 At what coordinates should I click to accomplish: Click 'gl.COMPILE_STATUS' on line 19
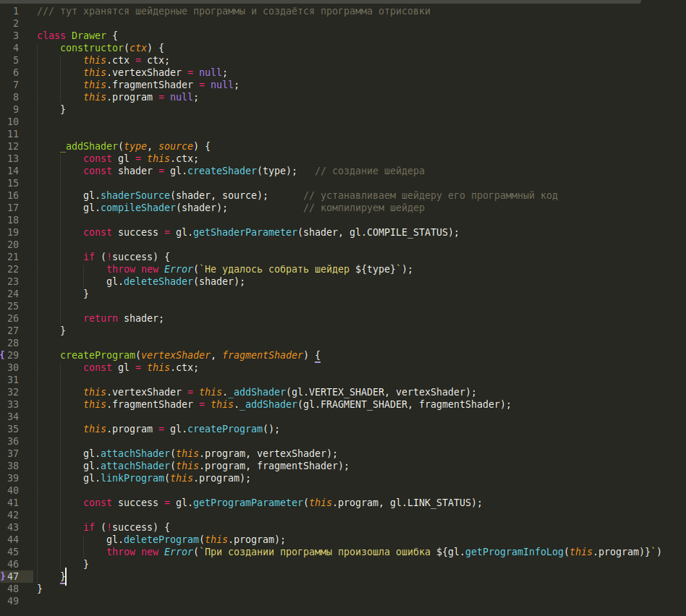(398, 232)
